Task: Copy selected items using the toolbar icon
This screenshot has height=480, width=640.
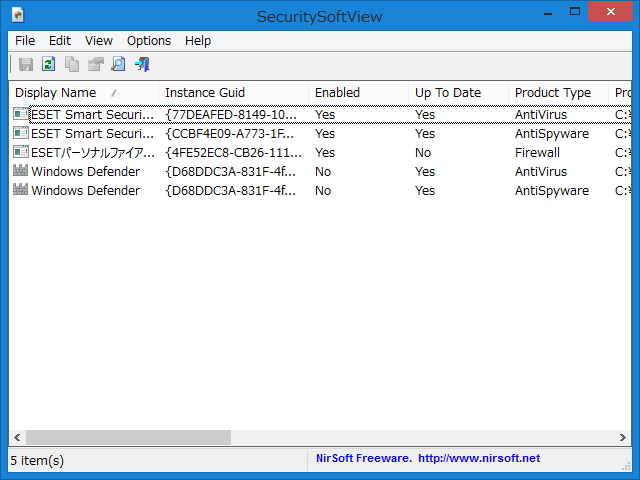Action: pos(72,64)
